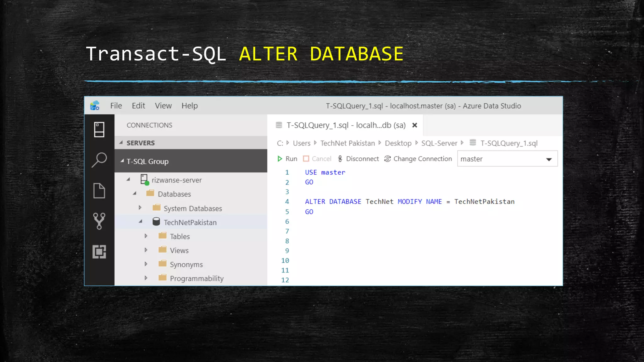Click the Programmability folder icon
Image resolution: width=644 pixels, height=362 pixels.
pyautogui.click(x=163, y=278)
